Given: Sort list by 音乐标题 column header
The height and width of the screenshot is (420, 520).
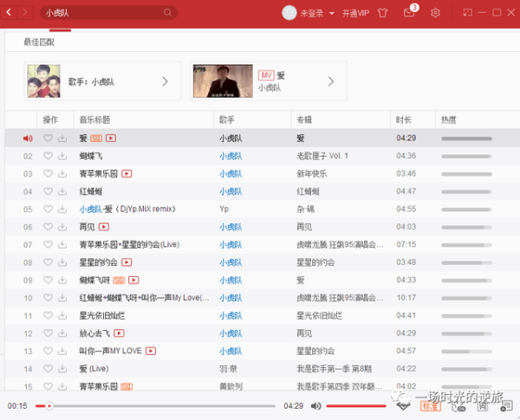Looking at the screenshot, I should pyautogui.click(x=95, y=120).
